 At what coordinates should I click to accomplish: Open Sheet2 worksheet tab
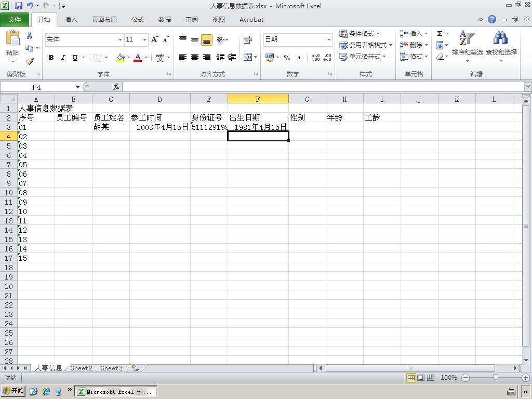coord(82,368)
